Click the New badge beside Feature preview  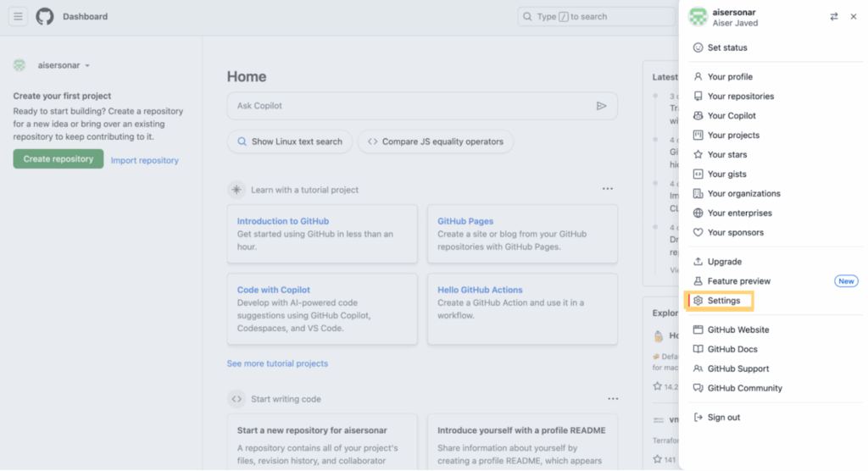(x=845, y=281)
